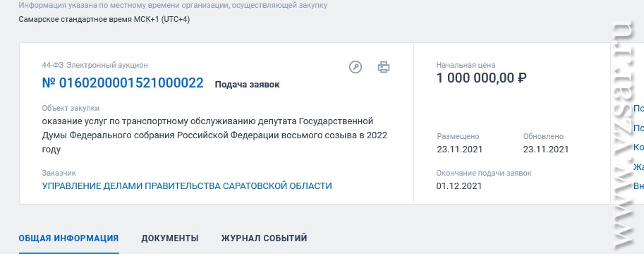Viewport: 644px width, 261px height.
Task: Click the key signature icon
Action: click(x=356, y=67)
